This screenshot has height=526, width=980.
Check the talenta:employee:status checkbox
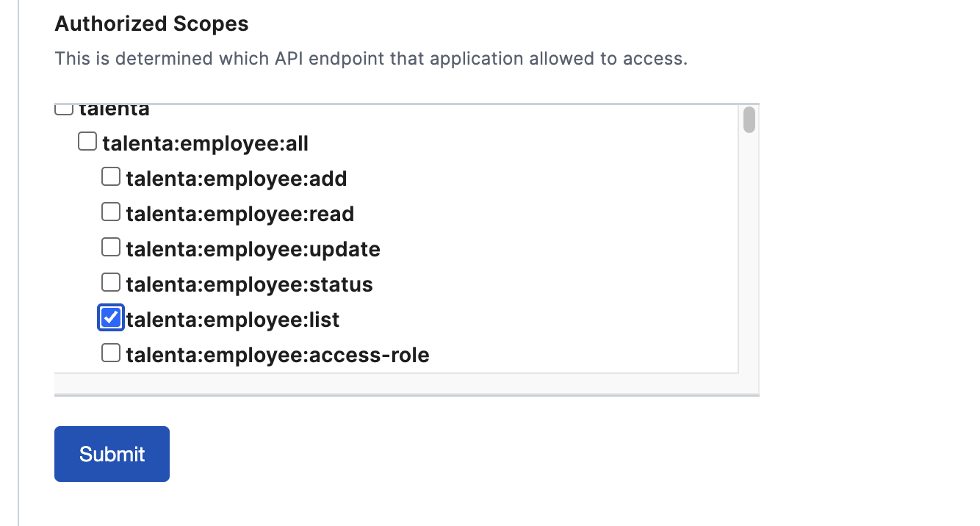coord(111,282)
